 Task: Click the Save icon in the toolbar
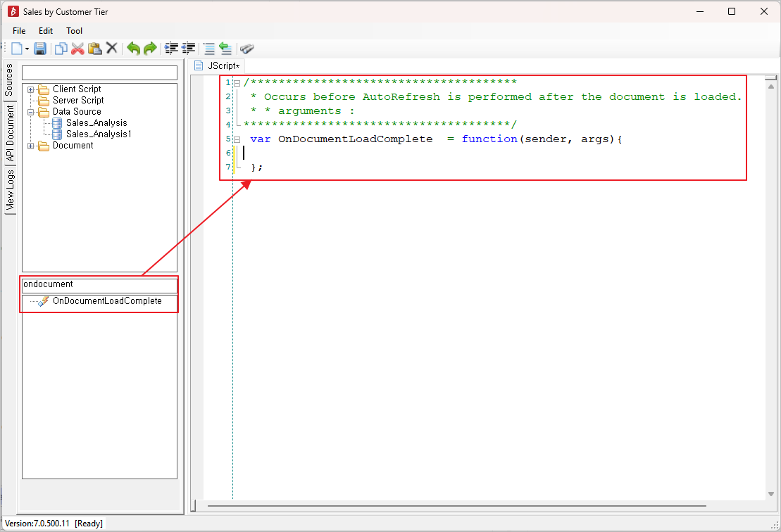(40, 49)
